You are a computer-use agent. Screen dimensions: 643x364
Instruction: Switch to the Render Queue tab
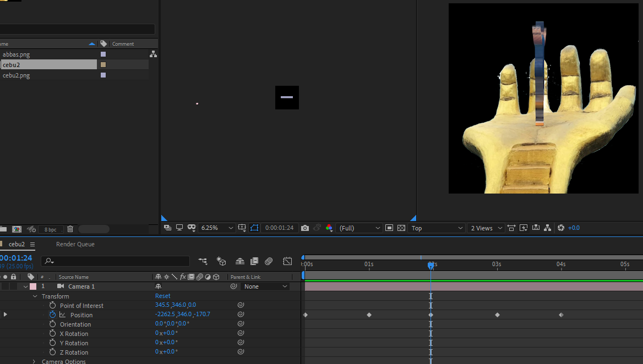[x=75, y=244]
